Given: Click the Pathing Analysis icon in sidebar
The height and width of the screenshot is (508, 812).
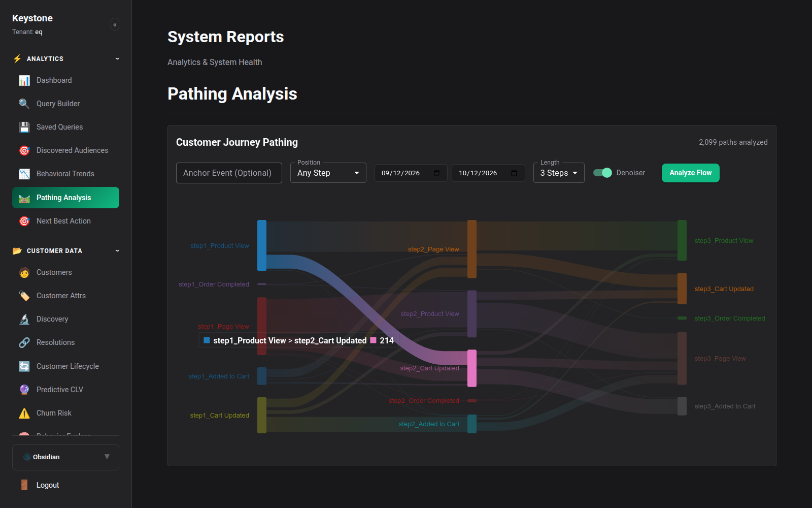Looking at the screenshot, I should click(24, 198).
